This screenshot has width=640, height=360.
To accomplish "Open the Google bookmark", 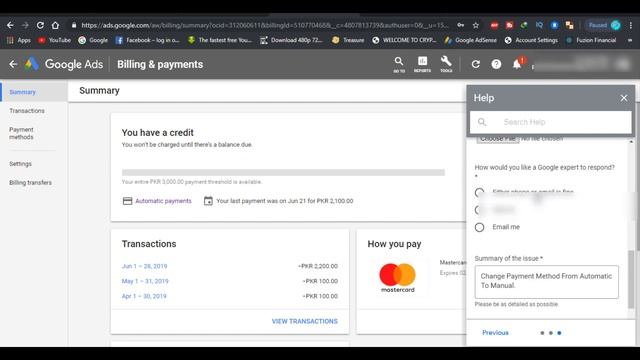I will (x=93, y=40).
